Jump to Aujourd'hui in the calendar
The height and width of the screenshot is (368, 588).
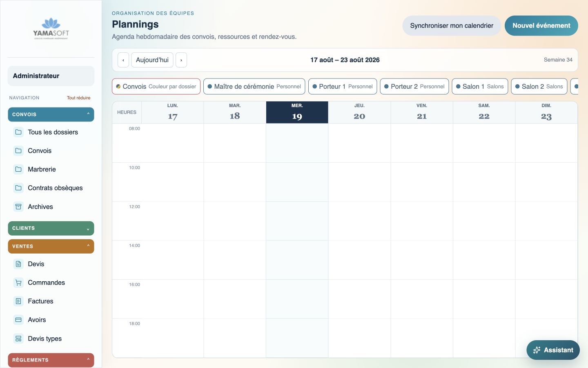click(152, 60)
